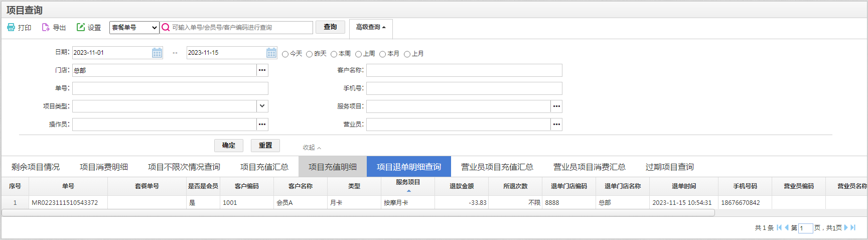Open salesperson picker ellipsis button
Screen dimensions: 868x240
point(556,125)
